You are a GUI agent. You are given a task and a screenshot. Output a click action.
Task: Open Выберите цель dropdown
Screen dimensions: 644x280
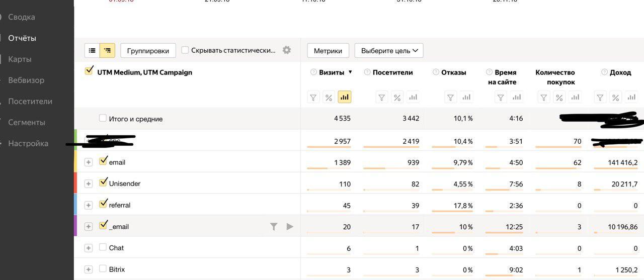pos(389,51)
